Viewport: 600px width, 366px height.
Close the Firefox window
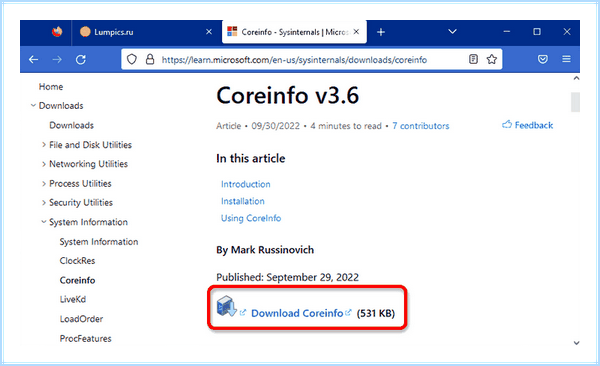(x=567, y=31)
